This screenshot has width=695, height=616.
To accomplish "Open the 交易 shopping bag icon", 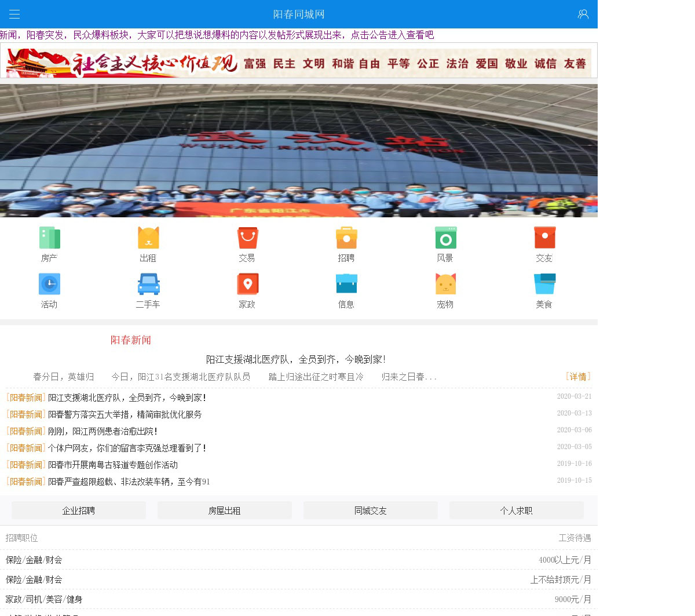I will tap(247, 238).
